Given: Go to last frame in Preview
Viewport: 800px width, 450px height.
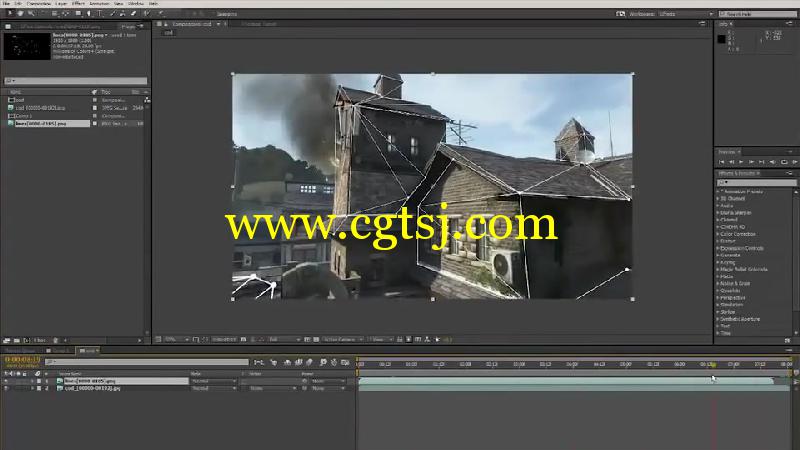Looking at the screenshot, I should (761, 162).
